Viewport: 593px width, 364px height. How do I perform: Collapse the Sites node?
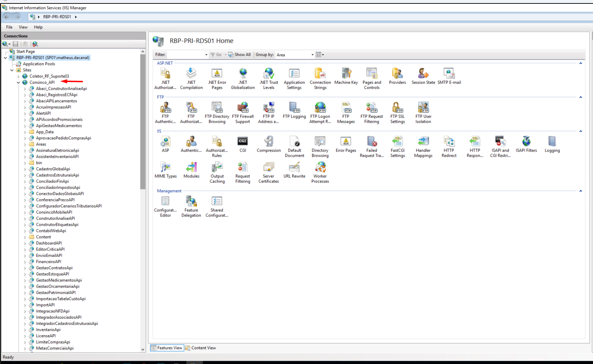coord(12,70)
